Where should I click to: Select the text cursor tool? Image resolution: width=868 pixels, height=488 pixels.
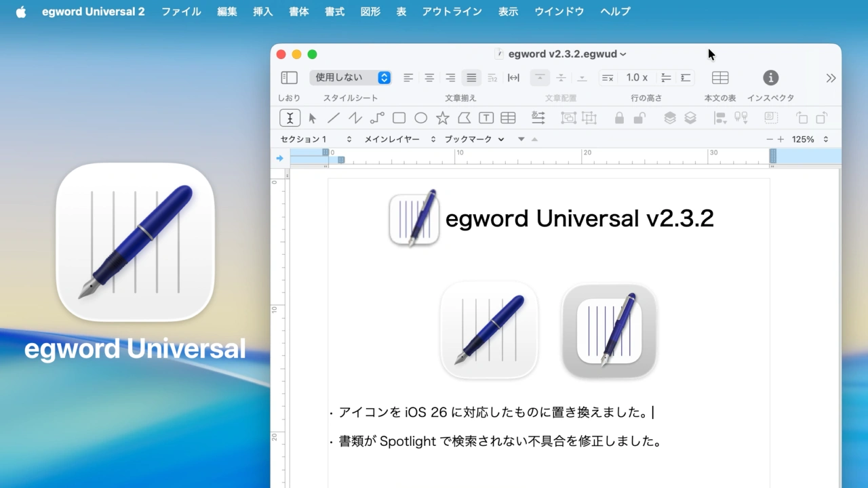coord(290,118)
